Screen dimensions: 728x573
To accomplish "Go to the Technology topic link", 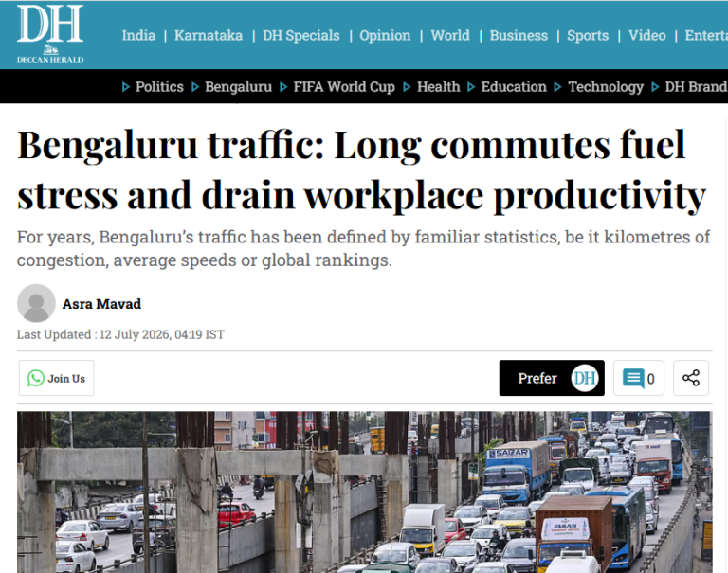I will coord(606,87).
